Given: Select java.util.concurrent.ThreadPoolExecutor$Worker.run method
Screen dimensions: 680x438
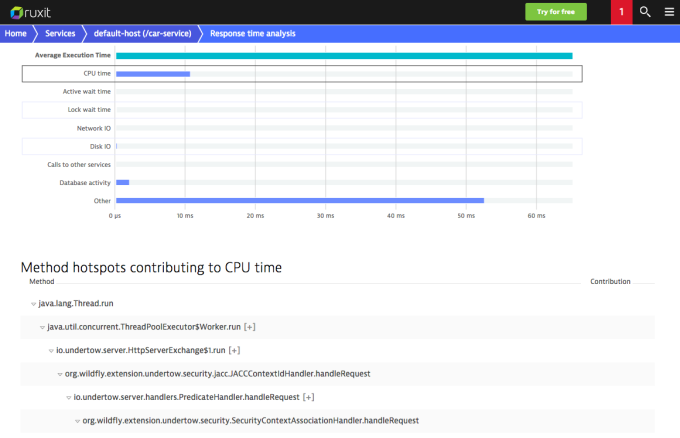Looking at the screenshot, I should [144, 327].
